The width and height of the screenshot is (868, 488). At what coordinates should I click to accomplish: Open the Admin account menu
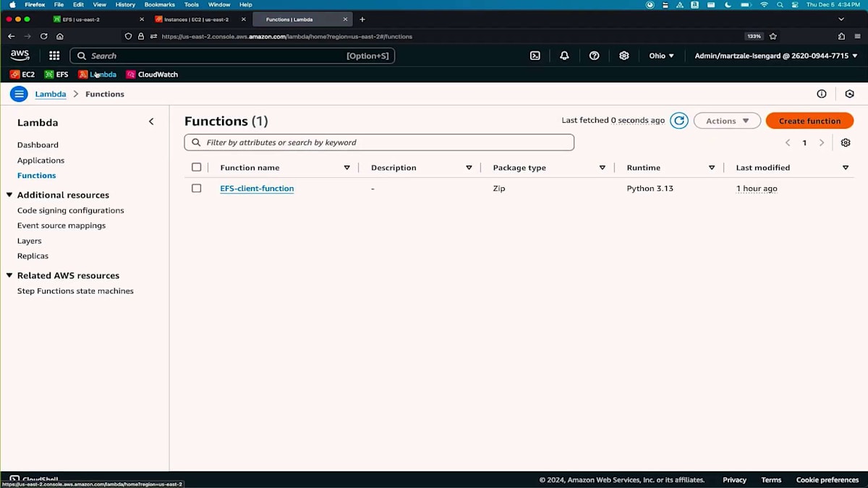(776, 56)
